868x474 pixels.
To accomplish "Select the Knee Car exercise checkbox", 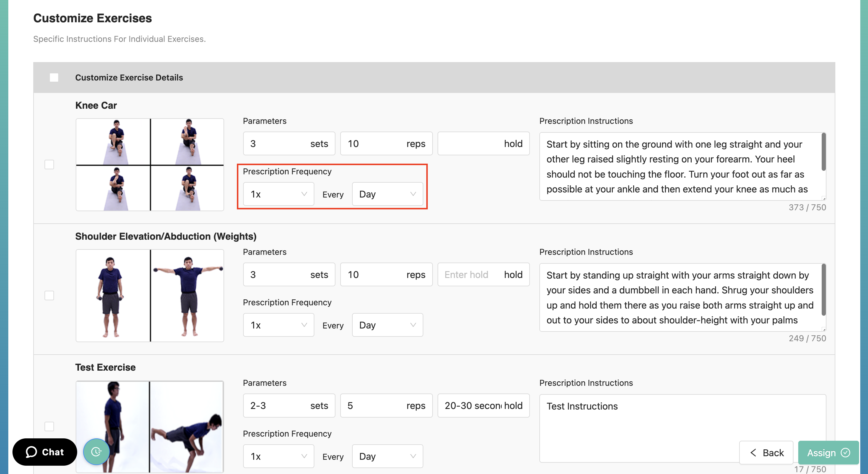I will [49, 165].
